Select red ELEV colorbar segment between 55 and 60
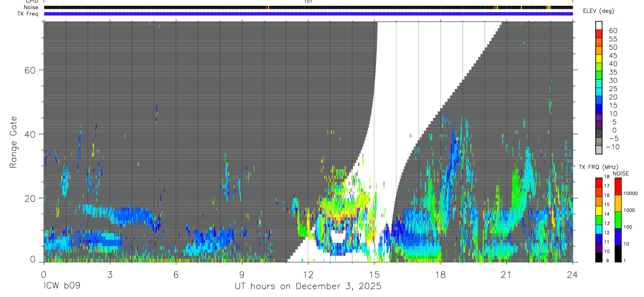The image size is (644, 297). 599,34
